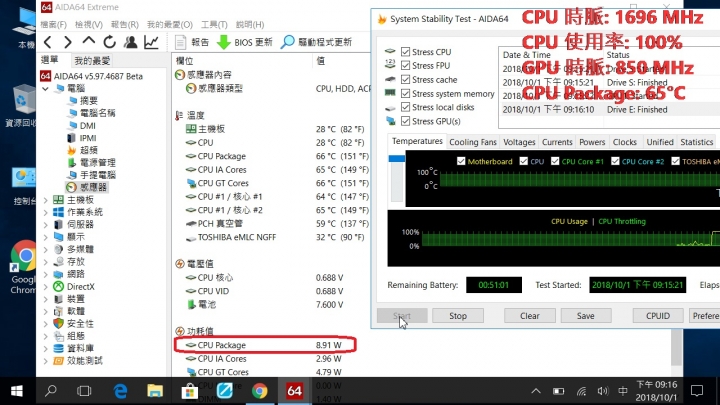720x405 pixels.
Task: Open Task View from the taskbar
Action: [x=84, y=391]
